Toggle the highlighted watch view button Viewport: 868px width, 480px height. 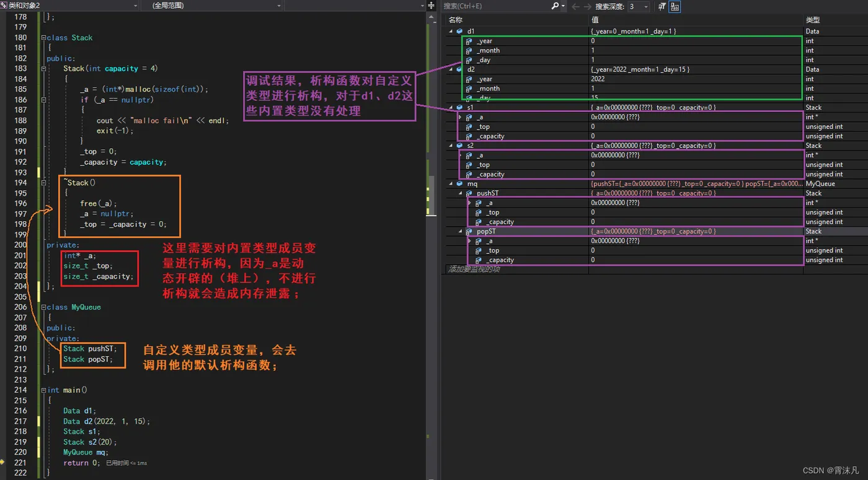coord(675,6)
